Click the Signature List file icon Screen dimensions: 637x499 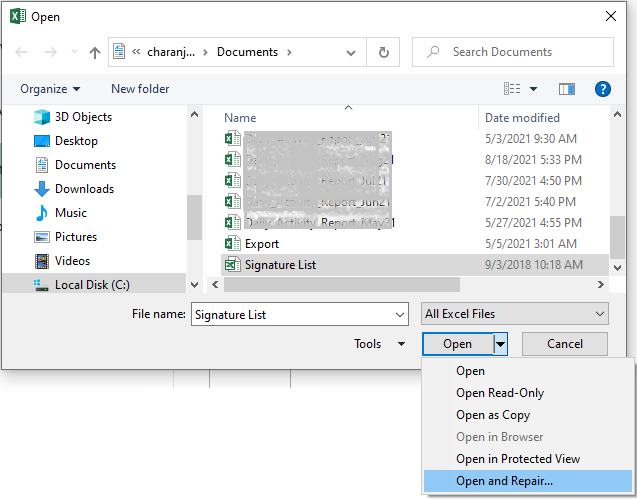232,265
